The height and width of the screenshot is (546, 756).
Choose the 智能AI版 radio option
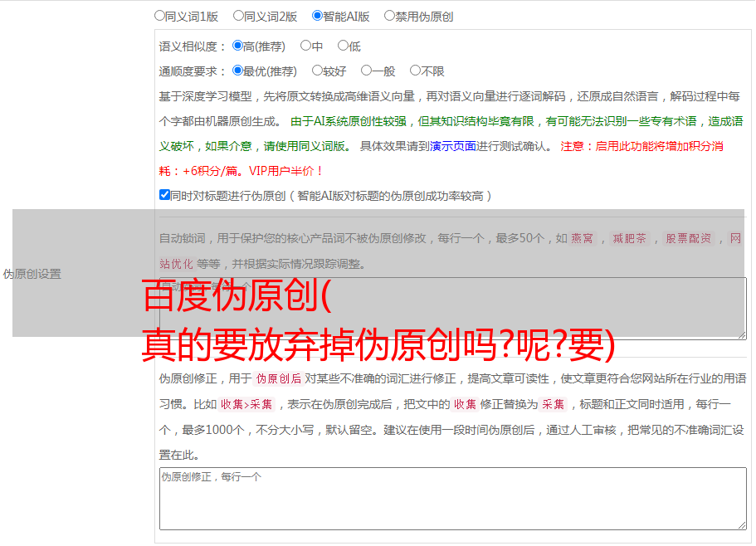317,16
